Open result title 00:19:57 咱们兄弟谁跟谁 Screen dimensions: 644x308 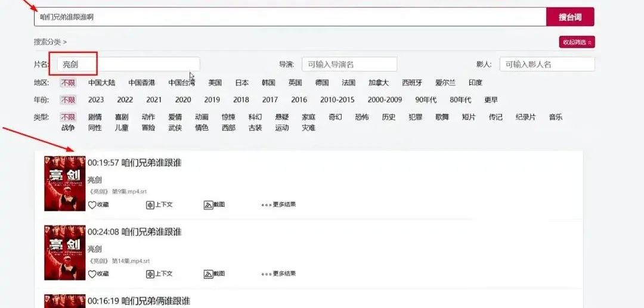point(134,163)
